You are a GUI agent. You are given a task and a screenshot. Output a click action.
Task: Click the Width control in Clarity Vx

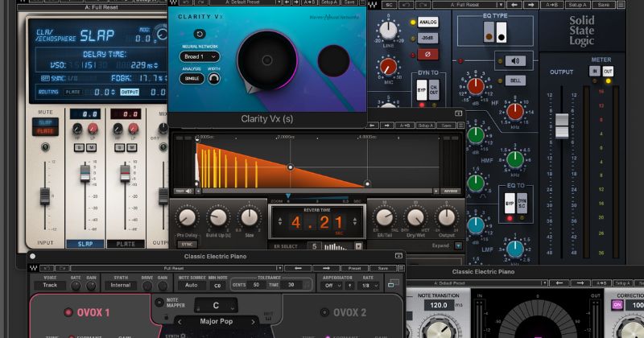pos(213,78)
